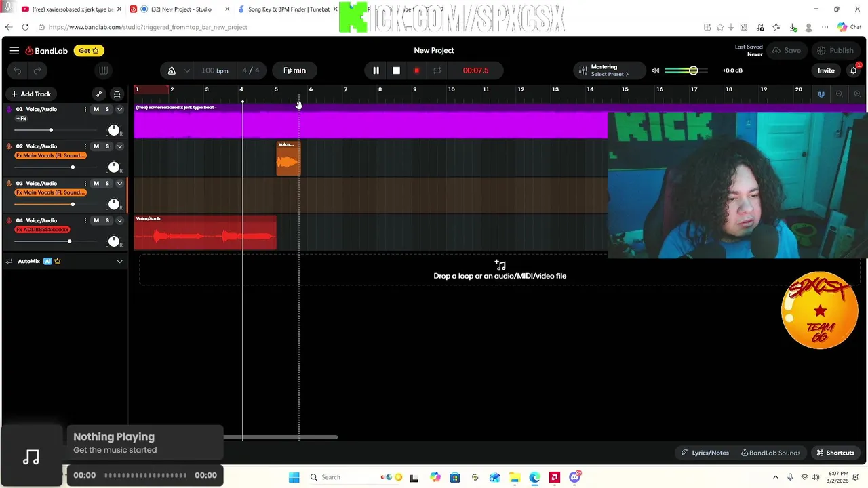The image size is (868, 488).
Task: Mute track 01 Voice/Audio
Action: coord(96,109)
